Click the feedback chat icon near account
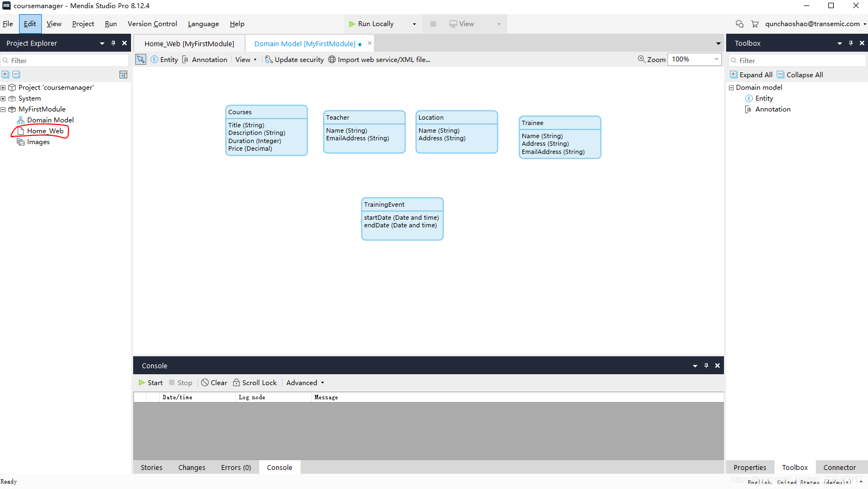Screen dimensions: 868x489 click(739, 24)
